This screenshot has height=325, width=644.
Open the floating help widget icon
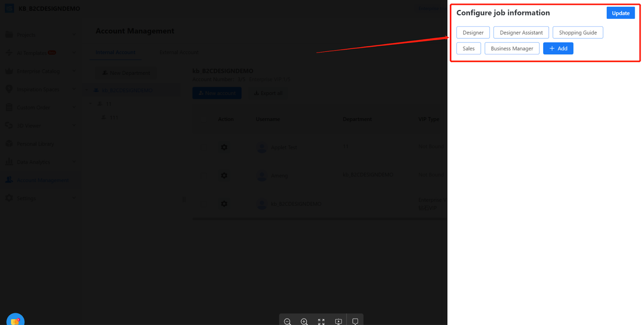(x=15, y=320)
